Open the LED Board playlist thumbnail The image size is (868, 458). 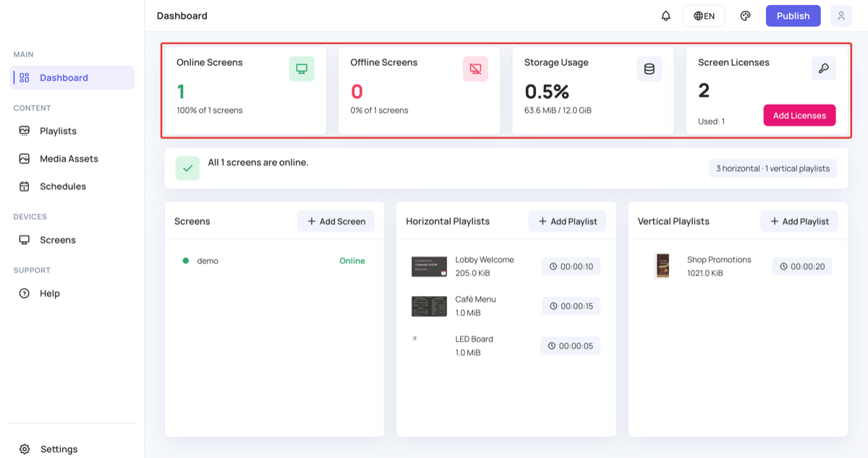pyautogui.click(x=415, y=338)
